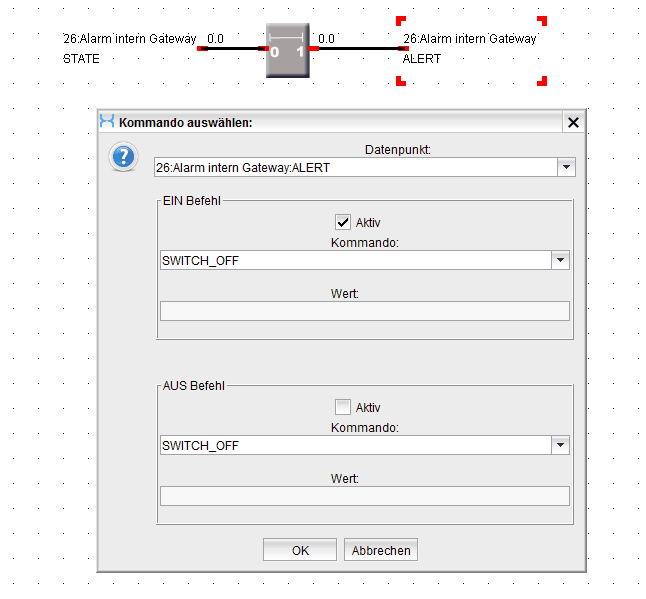Screen dimensions: 646x599
Task: Click the Kommando auswählen title bar text
Action: (x=186, y=122)
